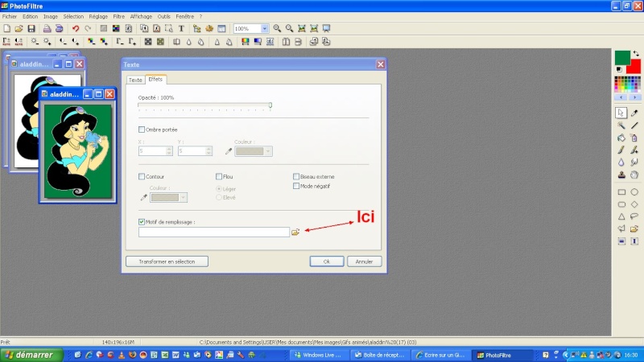Click Transformer en sélection button
Screen dimensions: 644x362
(167, 261)
